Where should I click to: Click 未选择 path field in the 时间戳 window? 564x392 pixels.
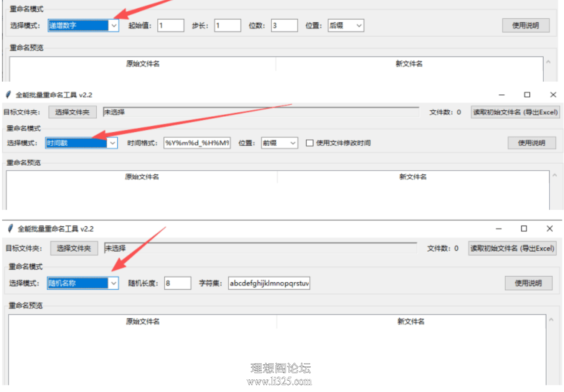(261, 112)
